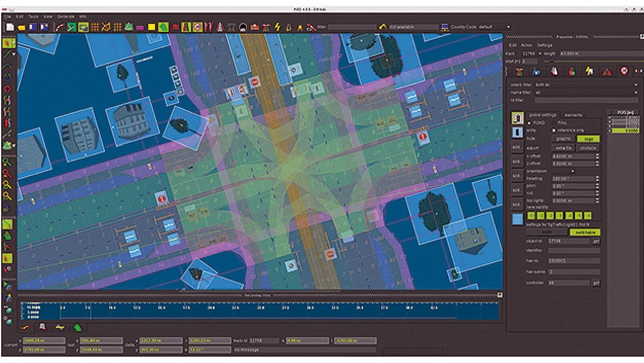Screen dimensions: 644x363
Task: Click the blue color swatch in properties
Action: click(517, 220)
